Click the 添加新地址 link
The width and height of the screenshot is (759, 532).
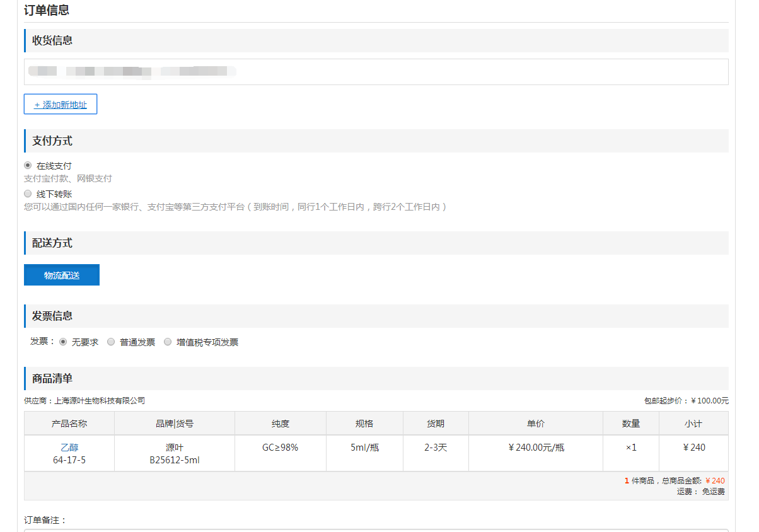pos(61,105)
